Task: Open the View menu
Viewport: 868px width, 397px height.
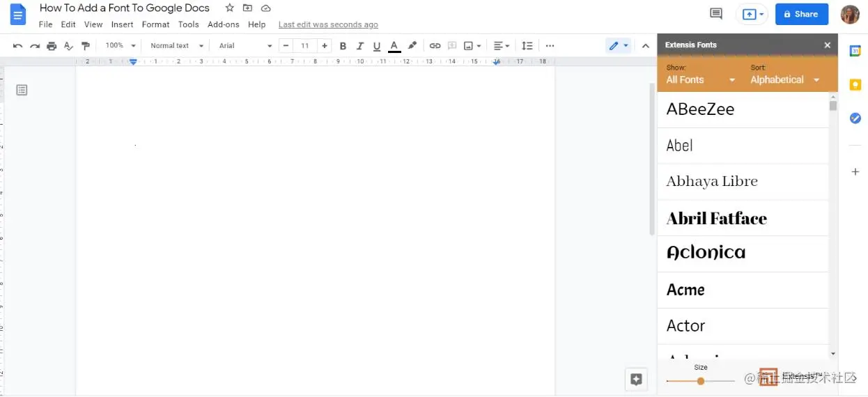Action: 93,24
